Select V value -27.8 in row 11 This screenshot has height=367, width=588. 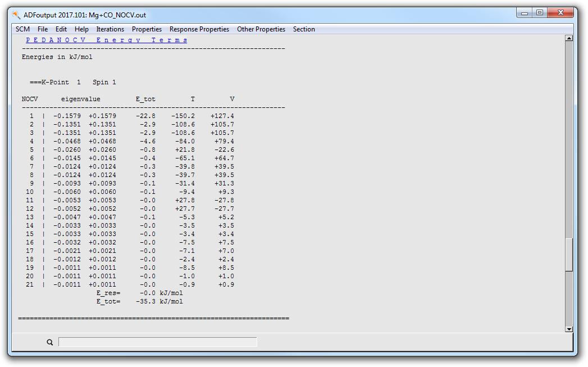tap(224, 201)
